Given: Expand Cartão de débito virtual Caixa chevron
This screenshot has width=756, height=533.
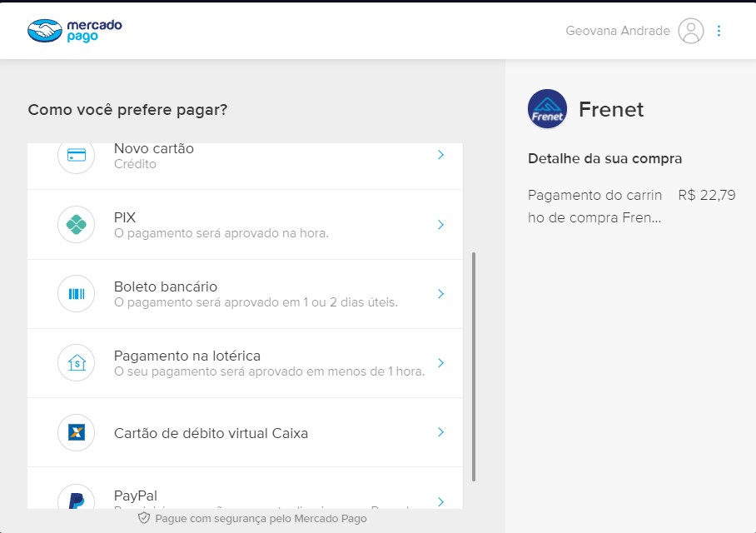Looking at the screenshot, I should (440, 432).
